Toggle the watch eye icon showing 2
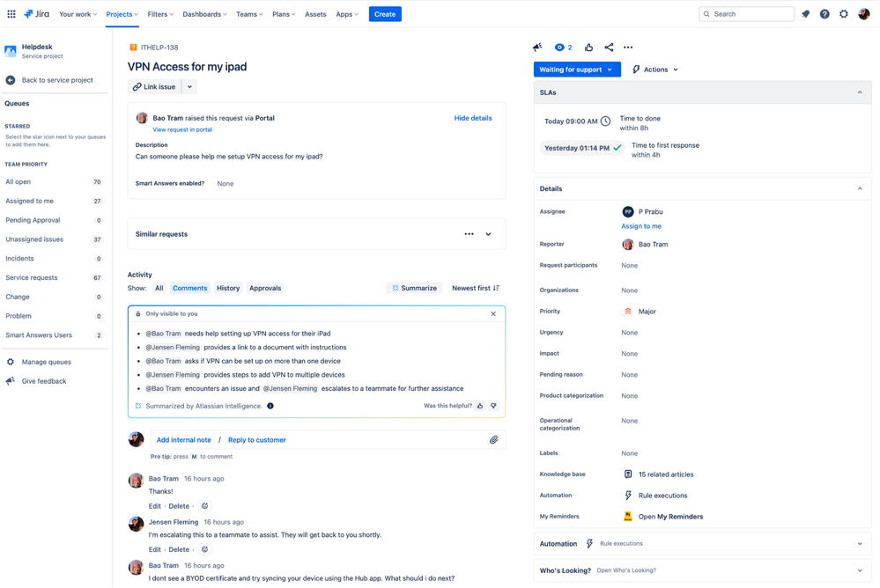 pyautogui.click(x=563, y=48)
